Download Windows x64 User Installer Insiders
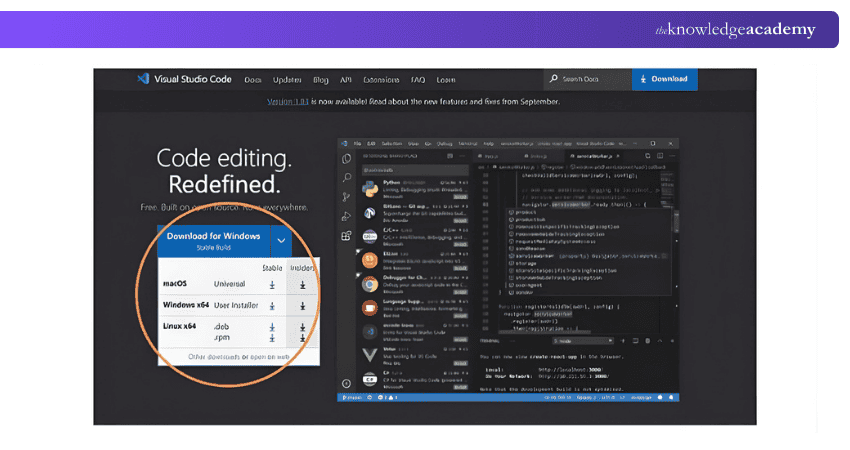Screen dimensions: 850x450 (302, 306)
